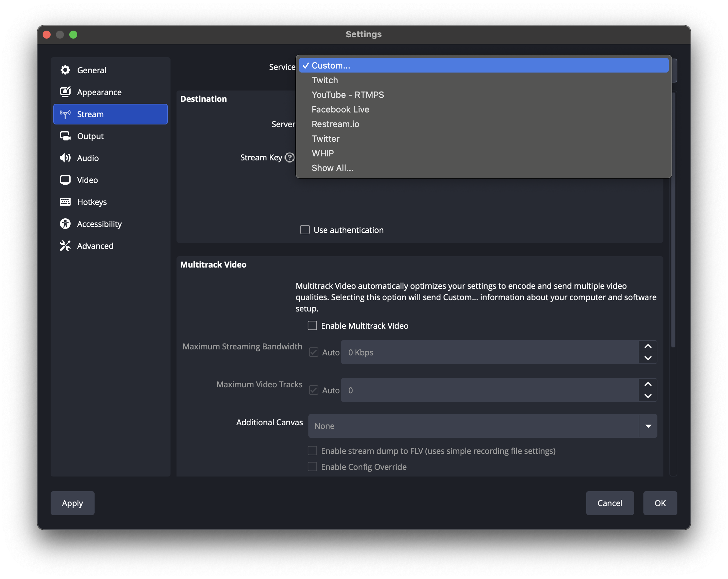Click the Video monitor icon

coord(65,180)
